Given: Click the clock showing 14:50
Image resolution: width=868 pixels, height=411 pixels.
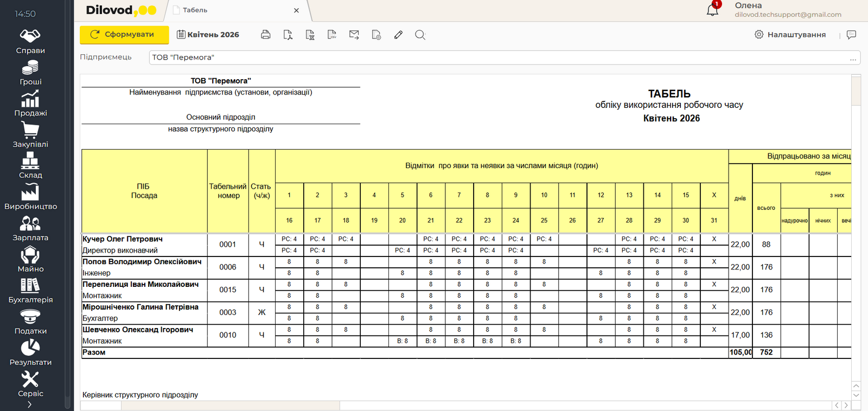Looking at the screenshot, I should point(25,14).
